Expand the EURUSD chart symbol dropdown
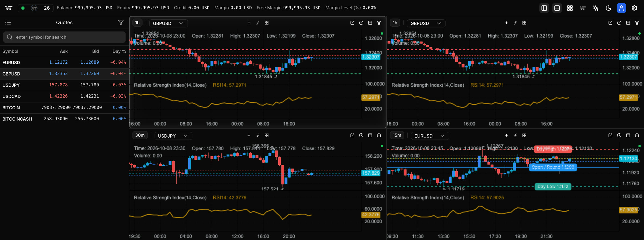Image resolution: width=644 pixels, height=240 pixels. coord(430,136)
